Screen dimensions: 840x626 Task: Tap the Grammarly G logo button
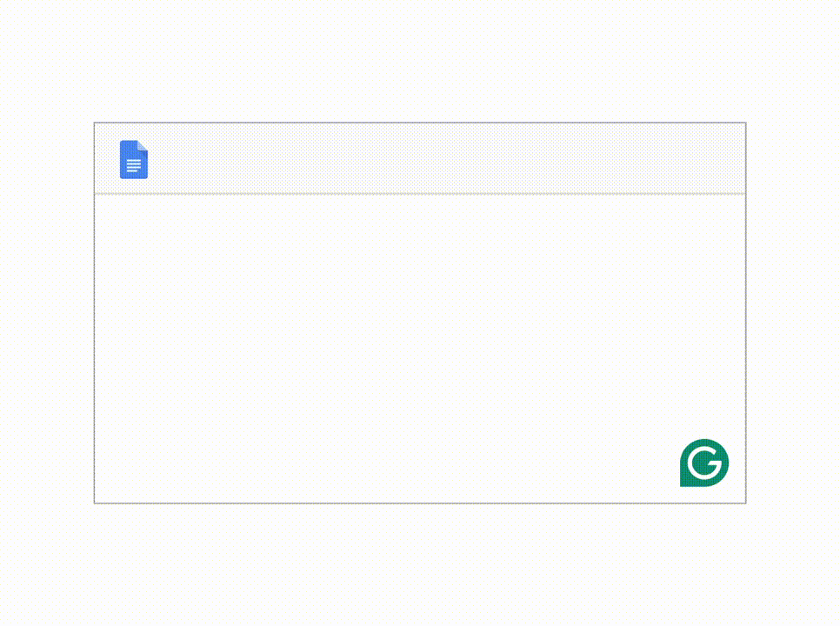704,463
